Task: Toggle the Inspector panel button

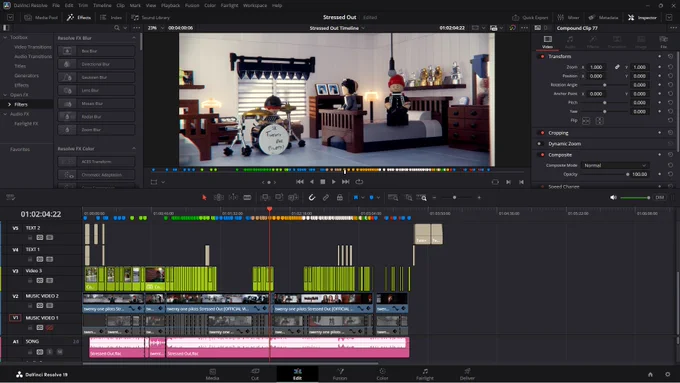Action: (x=642, y=17)
